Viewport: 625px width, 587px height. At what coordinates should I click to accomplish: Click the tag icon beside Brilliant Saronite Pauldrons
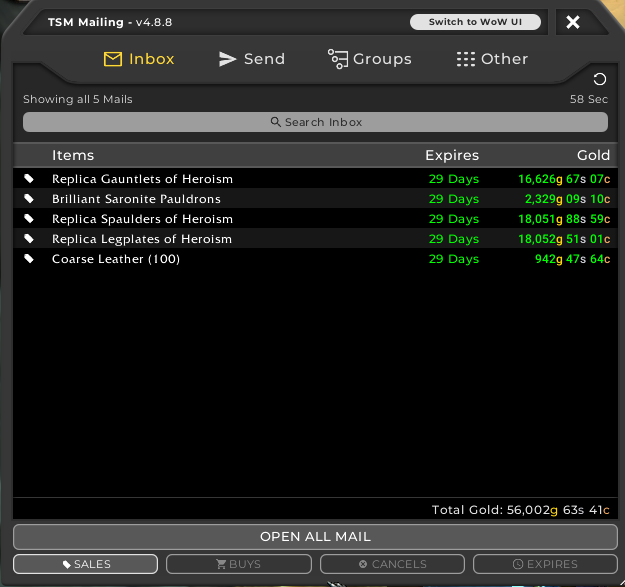(29, 199)
